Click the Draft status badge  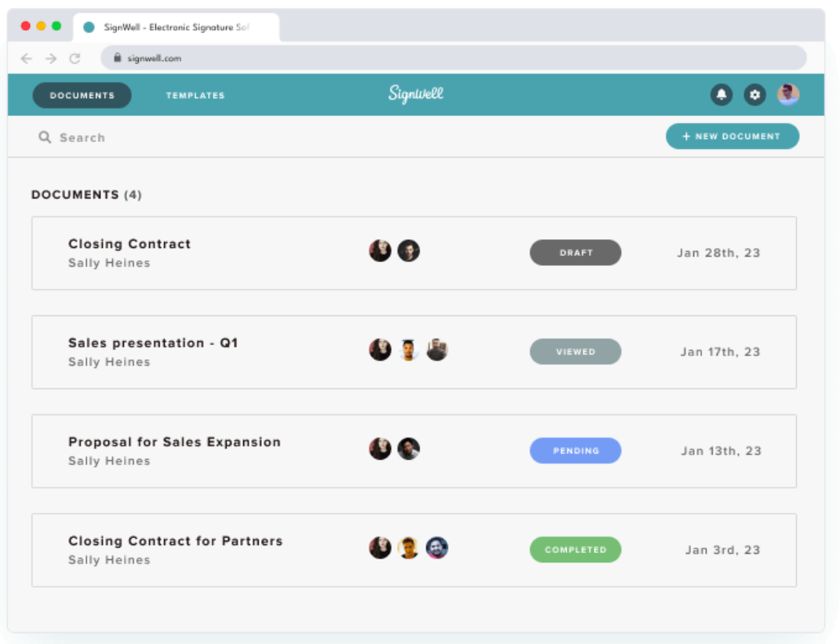click(x=576, y=252)
